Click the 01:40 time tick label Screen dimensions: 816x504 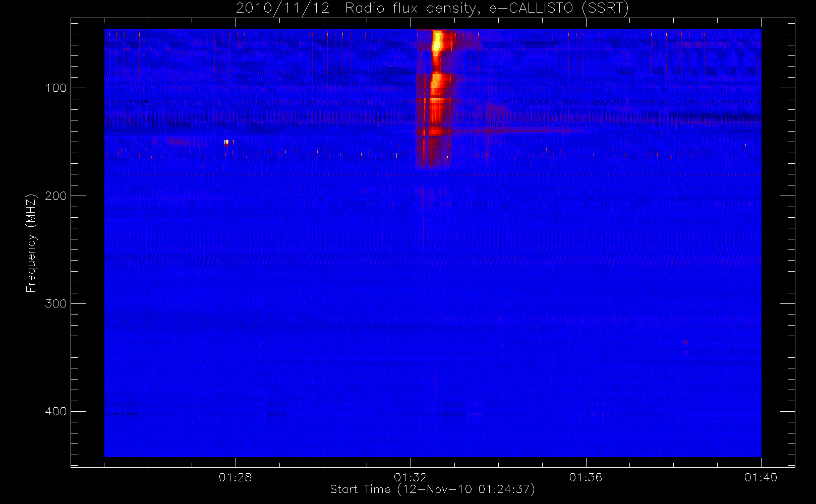(x=761, y=477)
